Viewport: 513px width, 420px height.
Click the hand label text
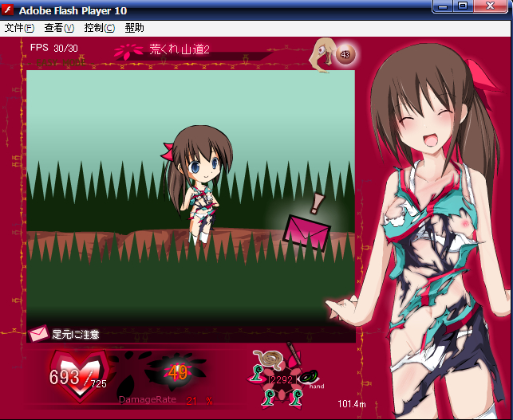click(x=317, y=387)
